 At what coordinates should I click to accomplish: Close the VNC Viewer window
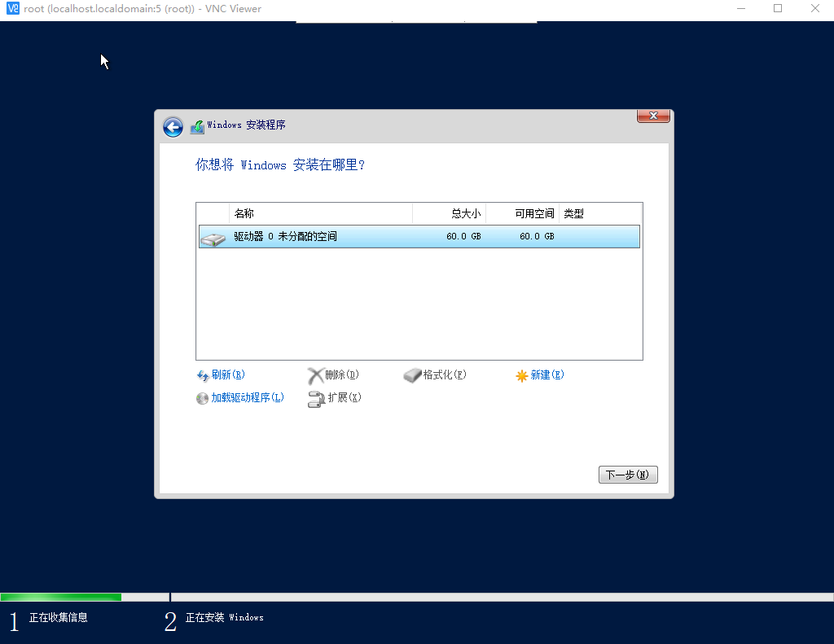tap(814, 8)
